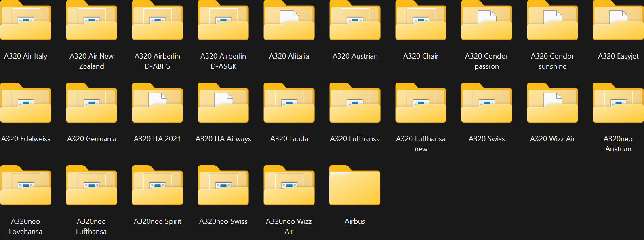Click the 'A320 Condor passion' label text
This screenshot has width=644, height=240.
coord(487,61)
